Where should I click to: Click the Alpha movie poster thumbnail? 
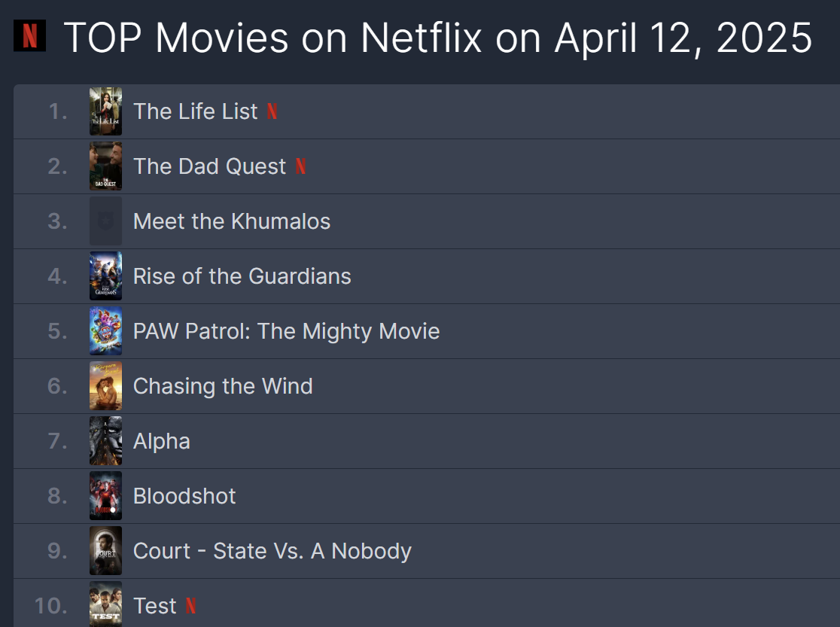pyautogui.click(x=105, y=441)
